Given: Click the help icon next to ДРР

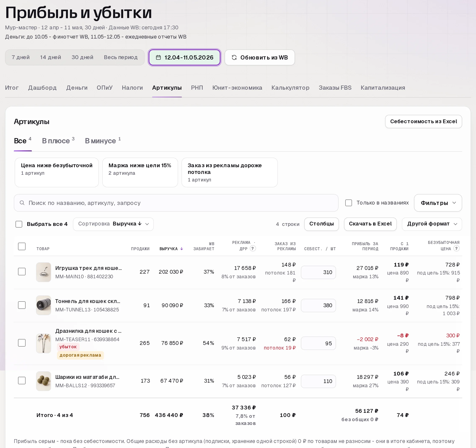Looking at the screenshot, I should (253, 248).
